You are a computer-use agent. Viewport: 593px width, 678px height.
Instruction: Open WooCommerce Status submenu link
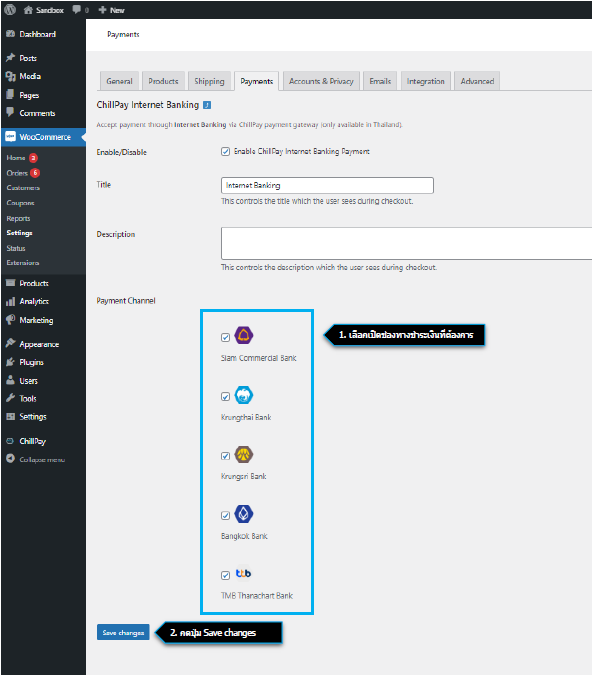point(16,248)
